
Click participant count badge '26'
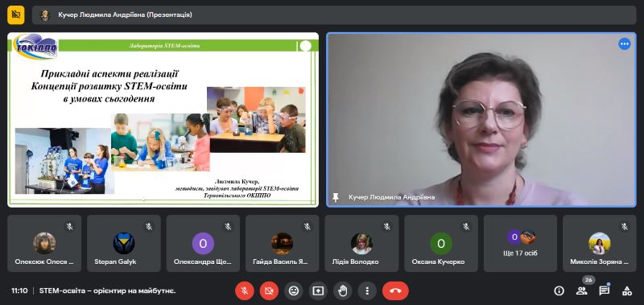pyautogui.click(x=588, y=280)
